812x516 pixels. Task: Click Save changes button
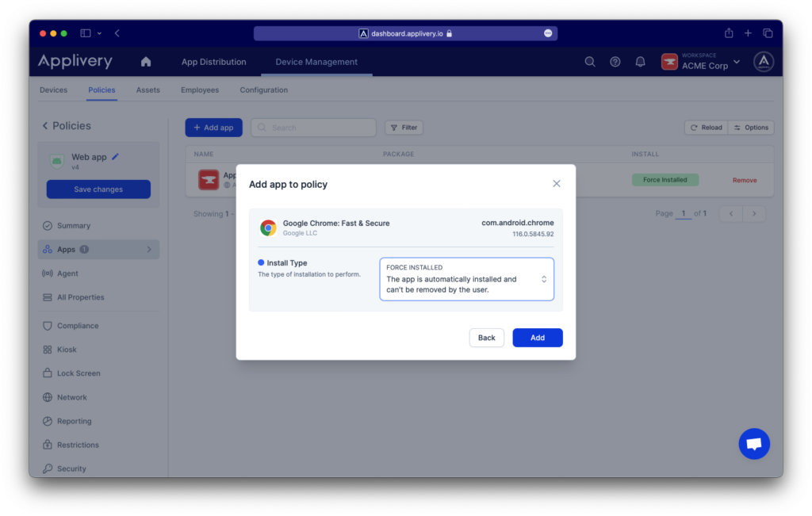pos(98,189)
